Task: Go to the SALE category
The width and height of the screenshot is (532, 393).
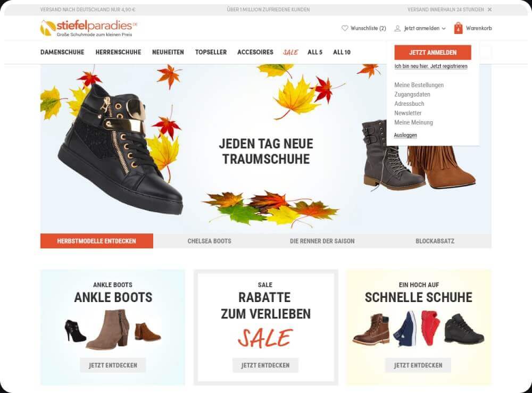Action: 290,52
